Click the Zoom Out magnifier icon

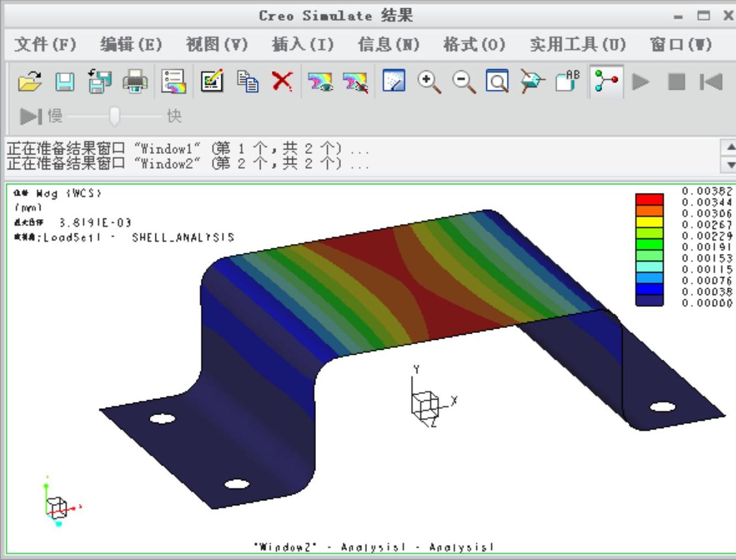tap(463, 82)
